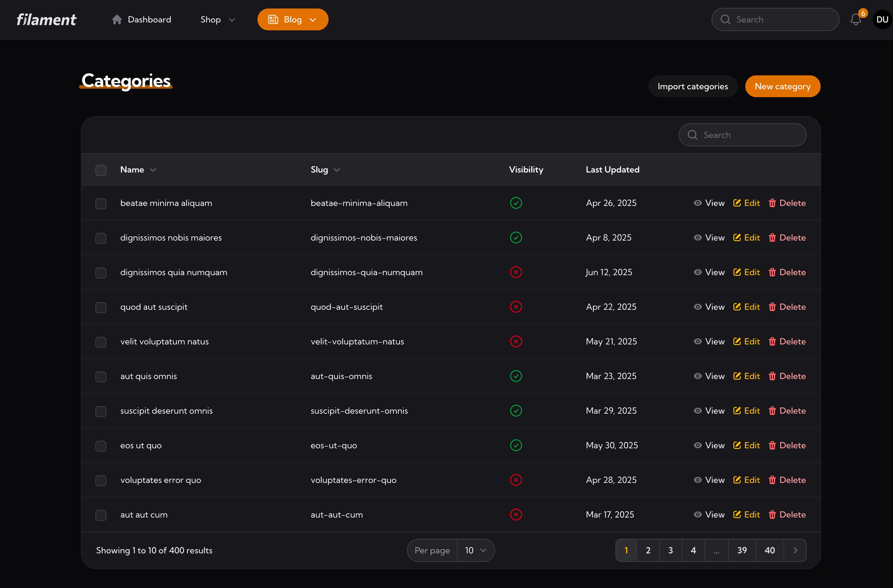Image resolution: width=893 pixels, height=588 pixels.
Task: Click the red visibility X for aut aut cum
Action: click(x=516, y=514)
